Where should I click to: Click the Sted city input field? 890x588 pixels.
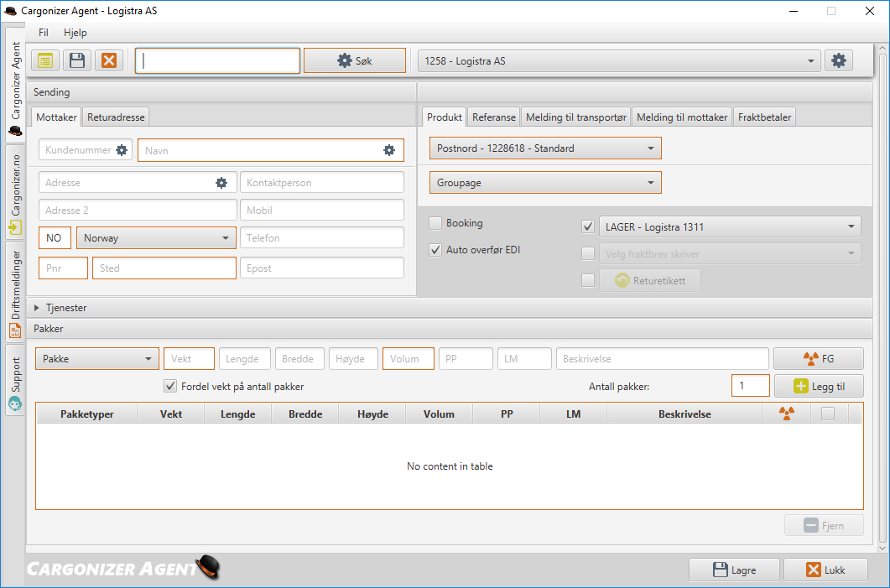(x=164, y=268)
